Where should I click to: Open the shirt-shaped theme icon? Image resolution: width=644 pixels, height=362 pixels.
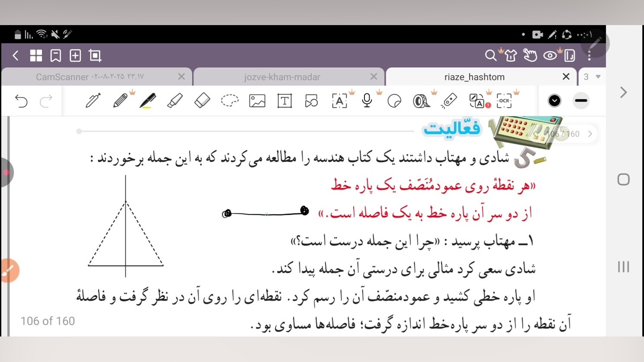click(x=511, y=55)
